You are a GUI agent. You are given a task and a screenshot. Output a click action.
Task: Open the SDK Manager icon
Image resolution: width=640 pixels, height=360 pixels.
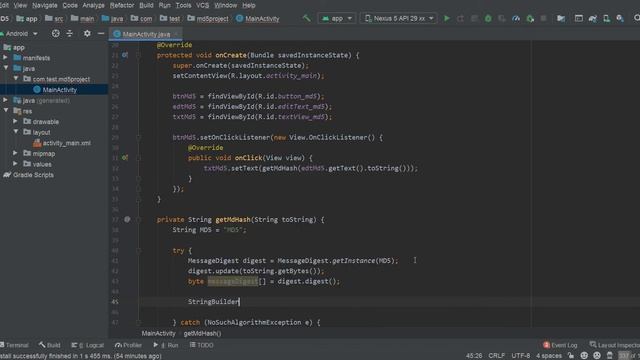pos(620,18)
